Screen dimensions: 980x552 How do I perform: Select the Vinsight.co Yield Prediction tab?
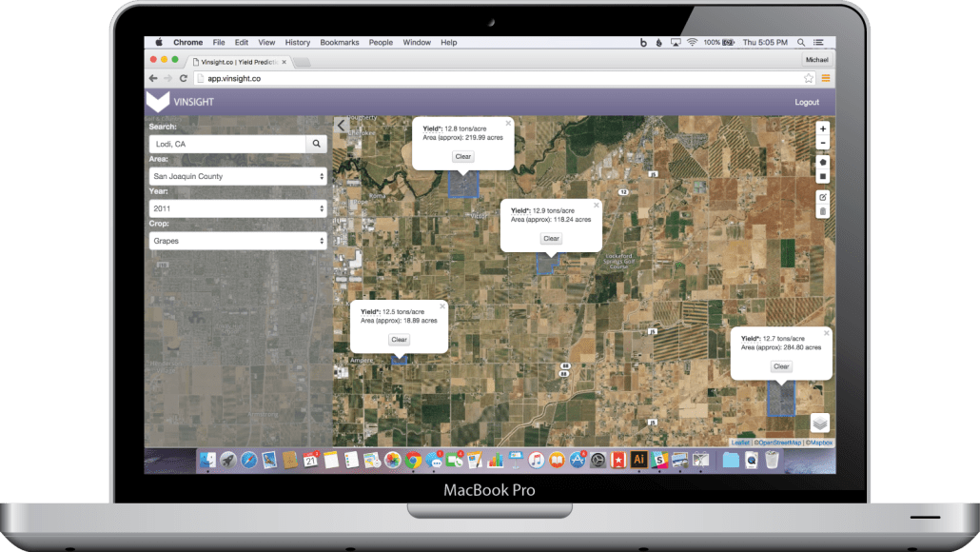(x=238, y=62)
